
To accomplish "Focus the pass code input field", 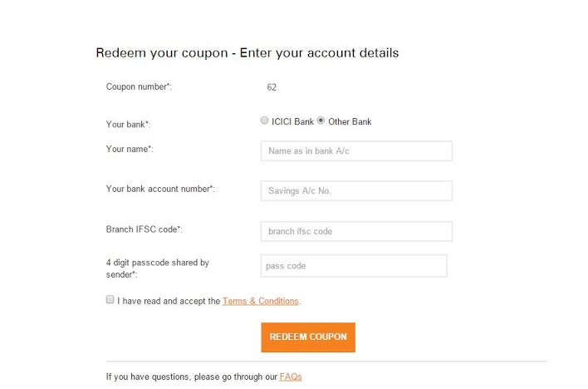I will [x=354, y=266].
